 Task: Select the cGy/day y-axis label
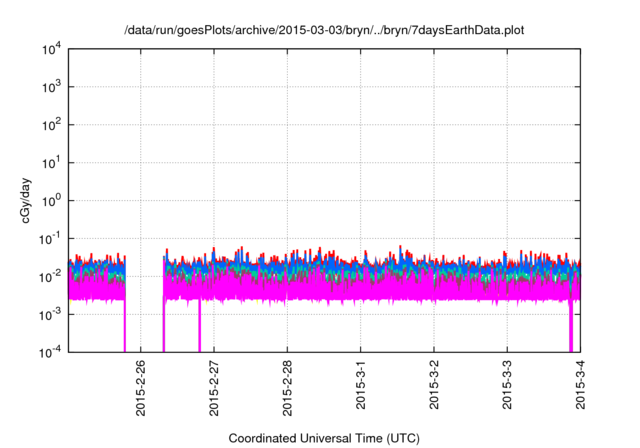click(26, 200)
